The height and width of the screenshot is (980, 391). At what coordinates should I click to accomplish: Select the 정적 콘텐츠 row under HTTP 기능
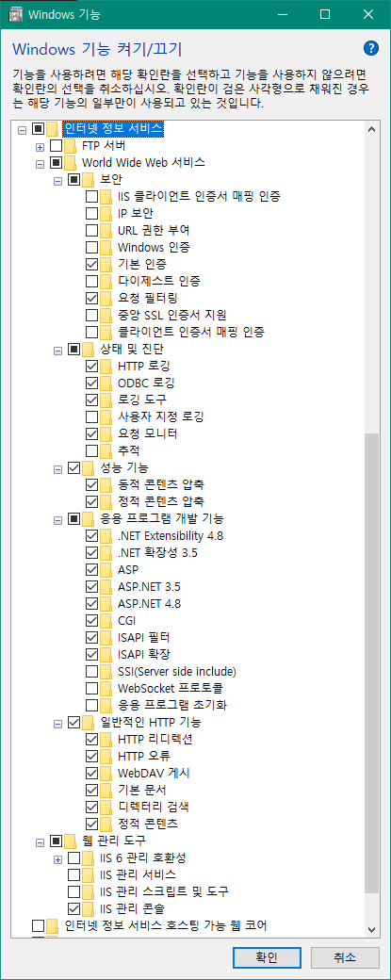pos(147,824)
